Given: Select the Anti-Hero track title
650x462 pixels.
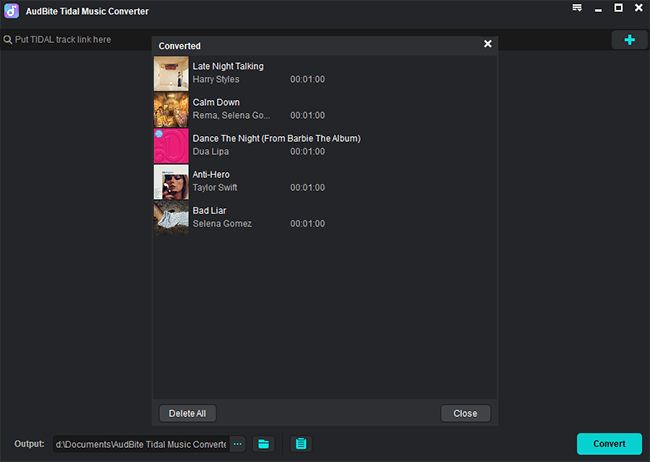Looking at the screenshot, I should coord(211,174).
